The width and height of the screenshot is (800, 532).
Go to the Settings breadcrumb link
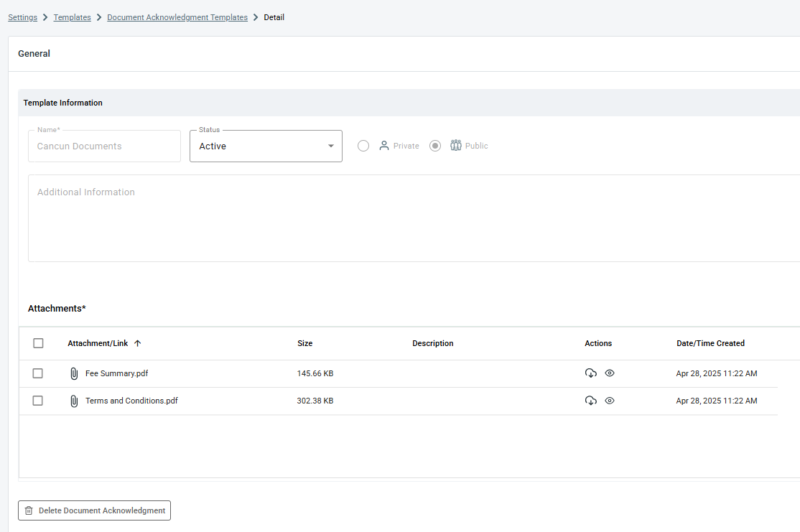pos(22,17)
